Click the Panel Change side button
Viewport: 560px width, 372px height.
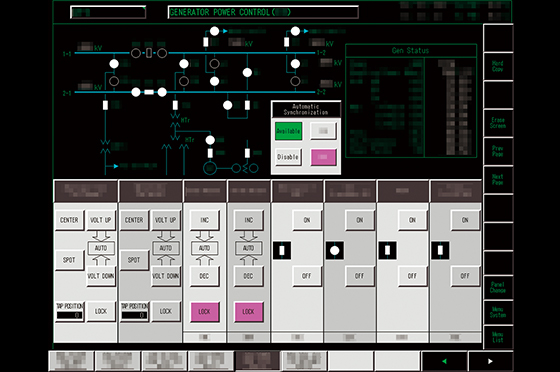click(498, 287)
